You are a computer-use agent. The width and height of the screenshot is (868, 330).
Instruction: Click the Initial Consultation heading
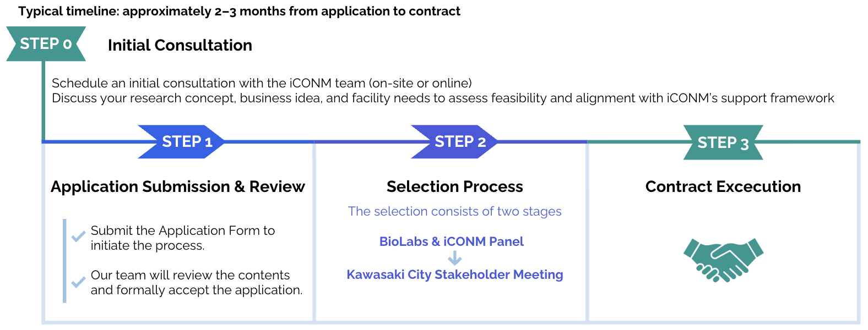coord(180,45)
